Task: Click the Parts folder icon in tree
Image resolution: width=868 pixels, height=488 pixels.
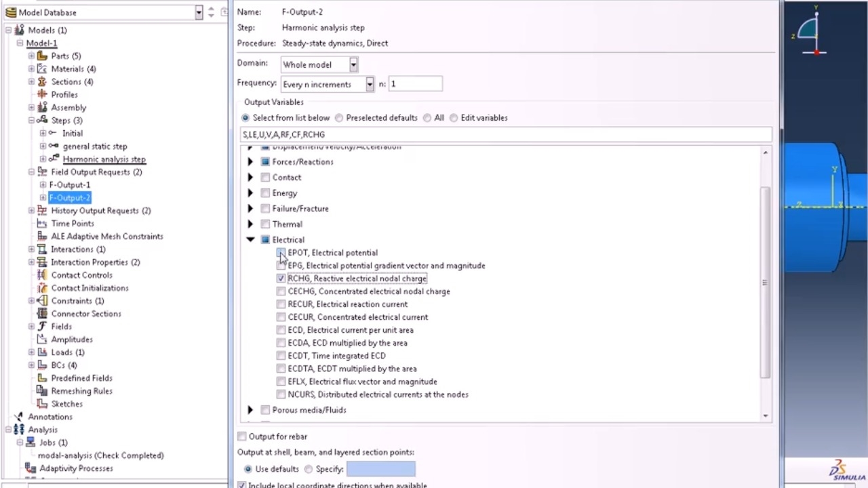Action: click(42, 56)
